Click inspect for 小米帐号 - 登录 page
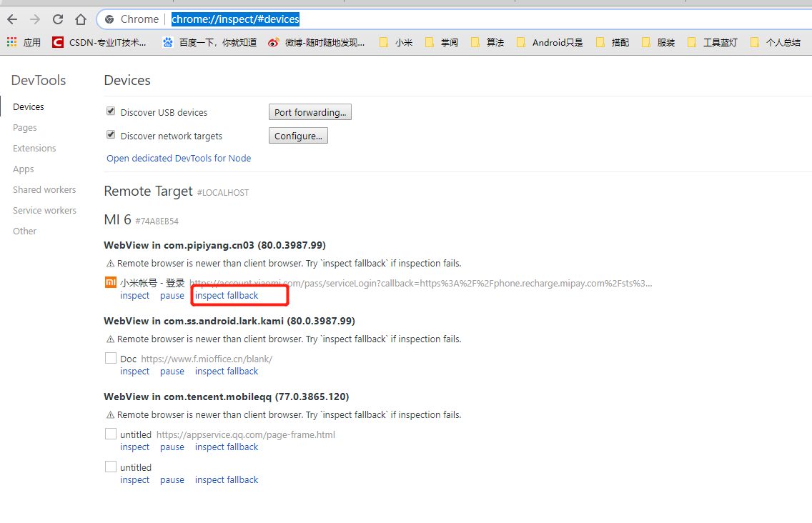The image size is (812, 523). click(134, 295)
